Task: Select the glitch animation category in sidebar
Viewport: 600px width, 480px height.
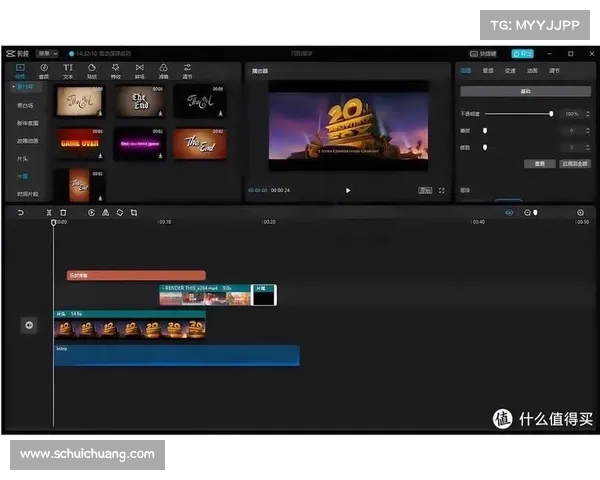Action: click(28, 141)
